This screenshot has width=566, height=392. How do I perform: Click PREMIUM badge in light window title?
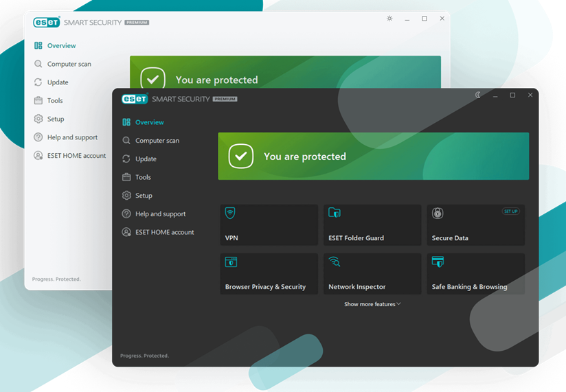click(137, 23)
